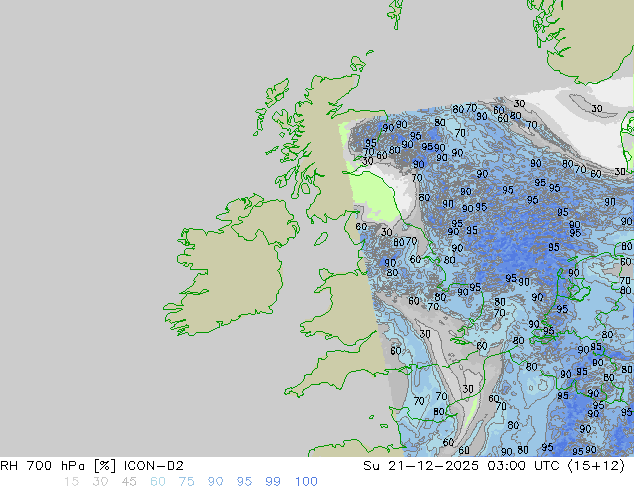634x490 pixels.
Task: Select the legend value 95 in the color scale
Action: pos(244,482)
